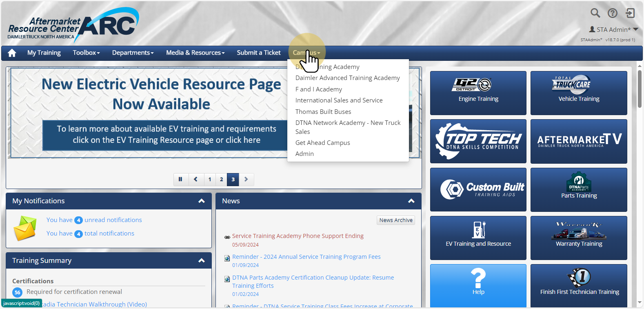Open the help question mark icon in header
The height and width of the screenshot is (309, 644).
coord(613,13)
